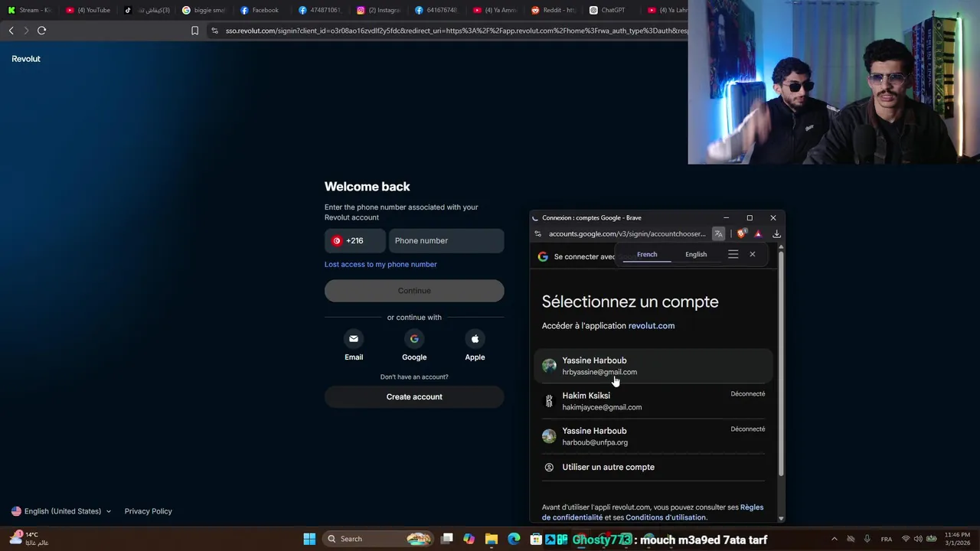Switch to the Stream Kick tab
The height and width of the screenshot is (551, 980).
tap(29, 10)
